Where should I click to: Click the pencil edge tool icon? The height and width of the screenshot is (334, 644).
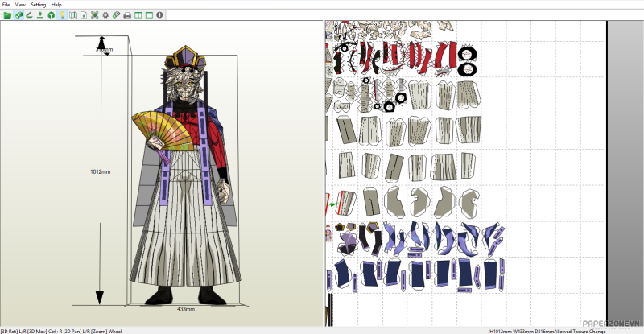(x=29, y=14)
